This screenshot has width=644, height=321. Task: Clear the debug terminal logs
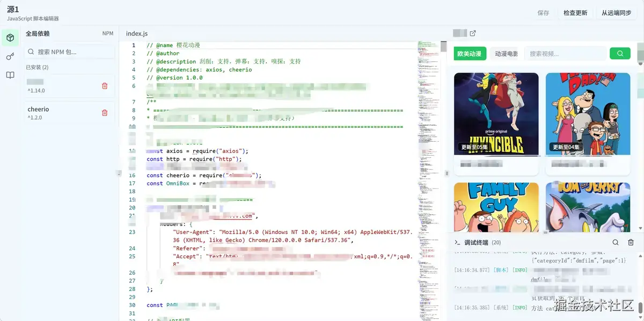631,243
